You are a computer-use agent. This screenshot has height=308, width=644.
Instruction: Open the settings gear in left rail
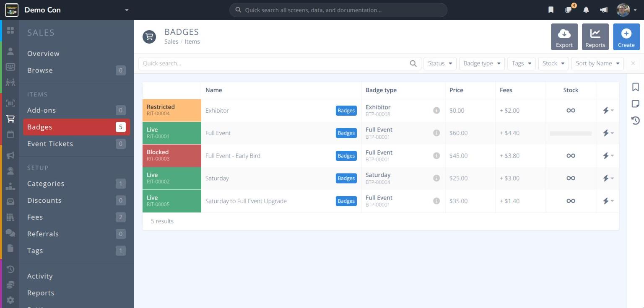[10, 300]
